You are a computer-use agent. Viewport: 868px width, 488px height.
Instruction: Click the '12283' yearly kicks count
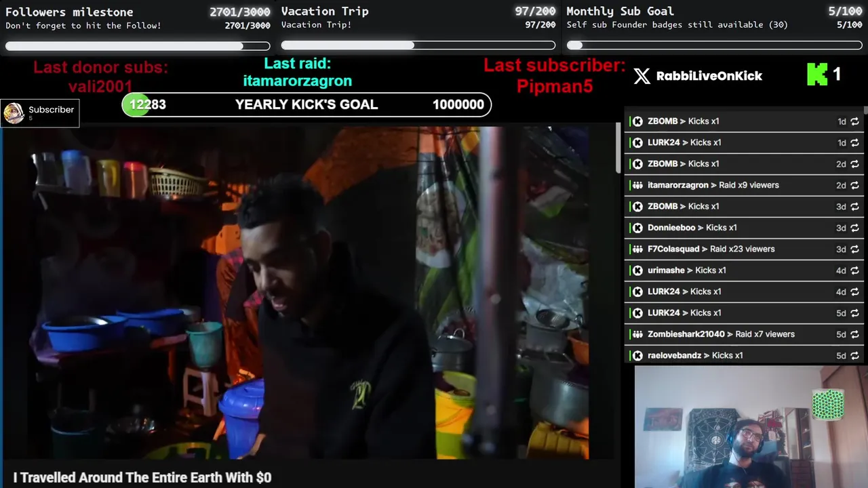148,104
